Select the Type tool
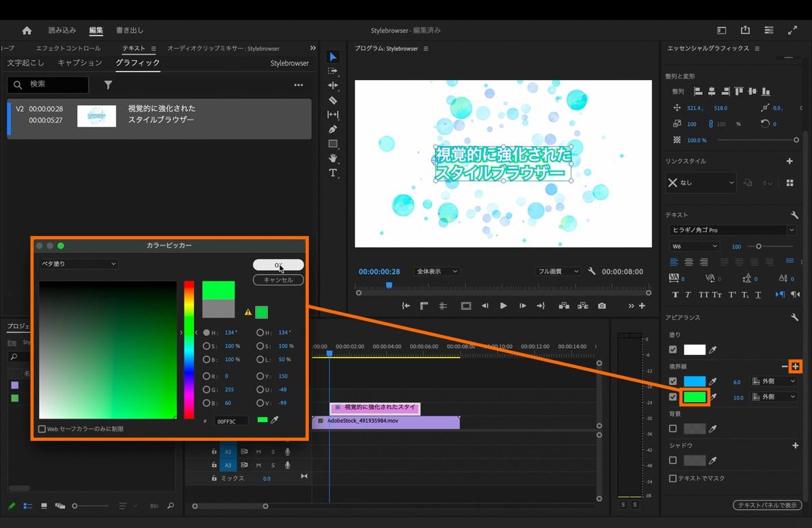812x528 pixels. click(x=333, y=172)
